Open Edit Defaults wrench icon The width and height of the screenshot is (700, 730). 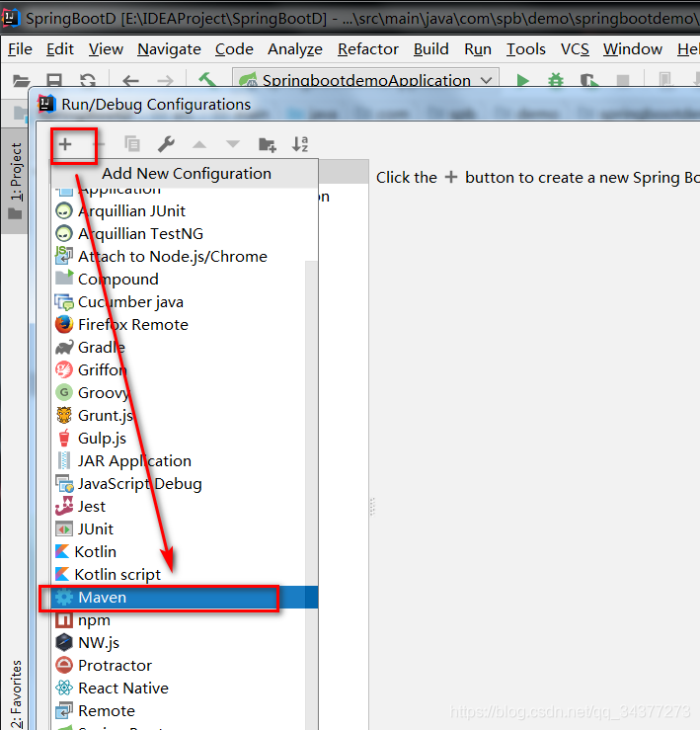pos(166,144)
